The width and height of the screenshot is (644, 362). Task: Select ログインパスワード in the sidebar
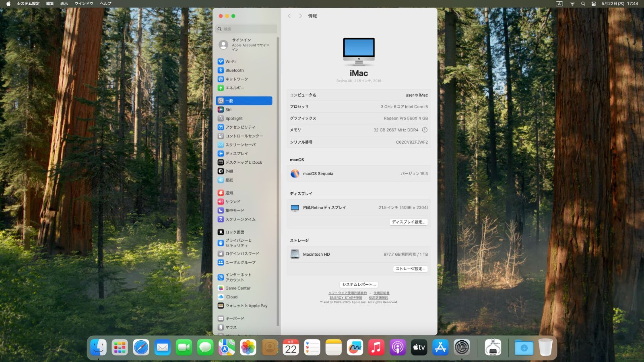[x=244, y=254]
